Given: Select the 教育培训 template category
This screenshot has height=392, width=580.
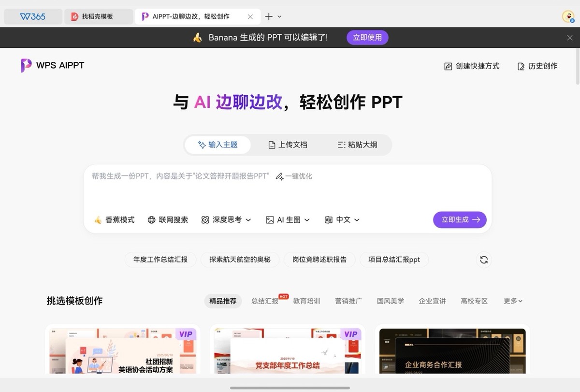Looking at the screenshot, I should (x=306, y=301).
